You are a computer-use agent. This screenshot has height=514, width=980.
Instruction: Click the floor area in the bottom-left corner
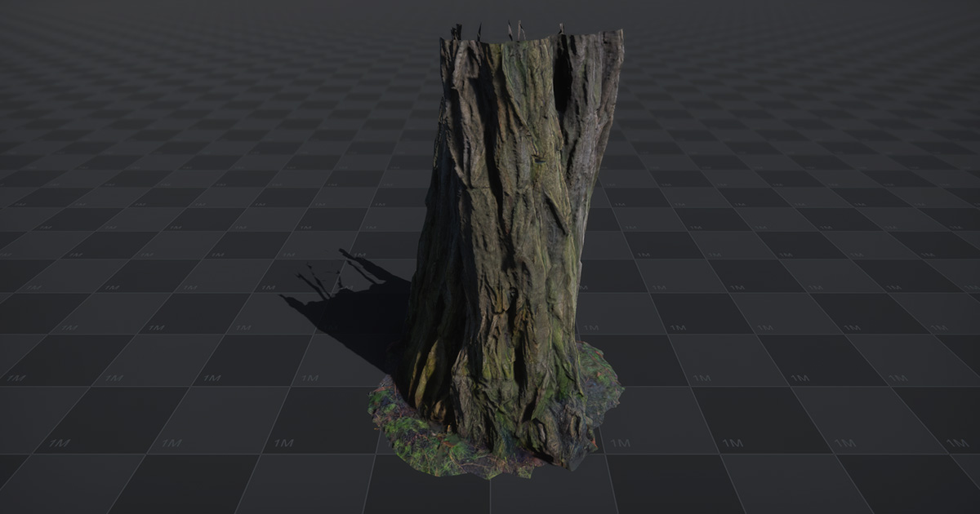(65, 490)
